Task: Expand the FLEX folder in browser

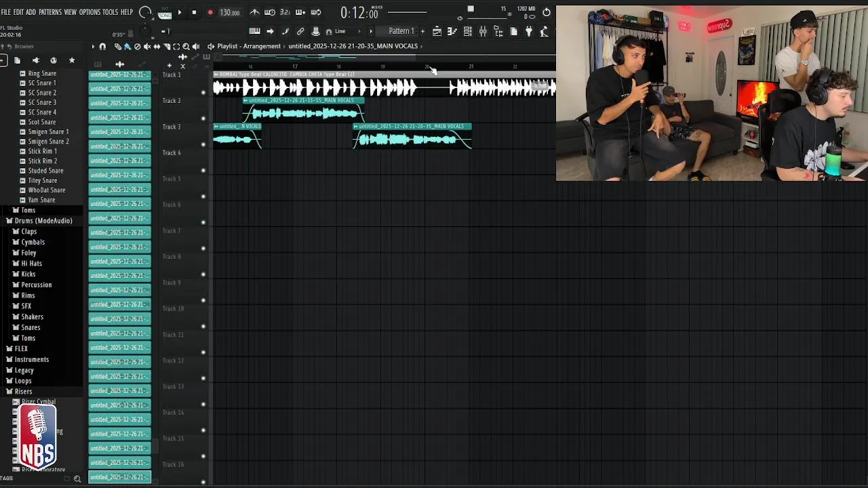Action: (x=17, y=348)
